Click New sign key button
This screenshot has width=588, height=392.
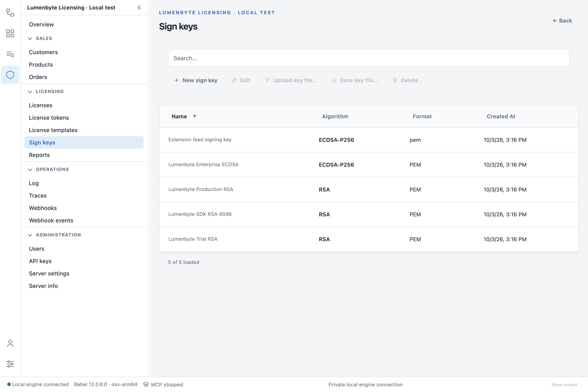196,80
